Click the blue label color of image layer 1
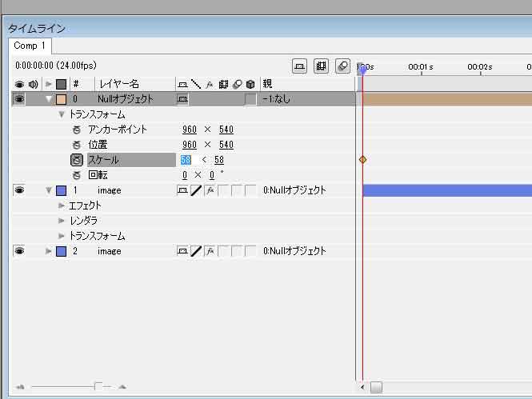This screenshot has width=532, height=399. coord(61,190)
